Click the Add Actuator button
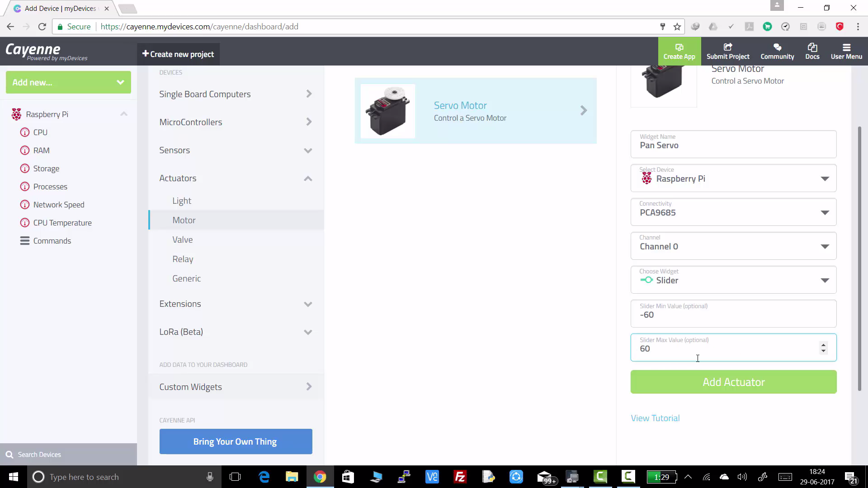Screen dimensions: 868x488 pyautogui.click(x=733, y=382)
